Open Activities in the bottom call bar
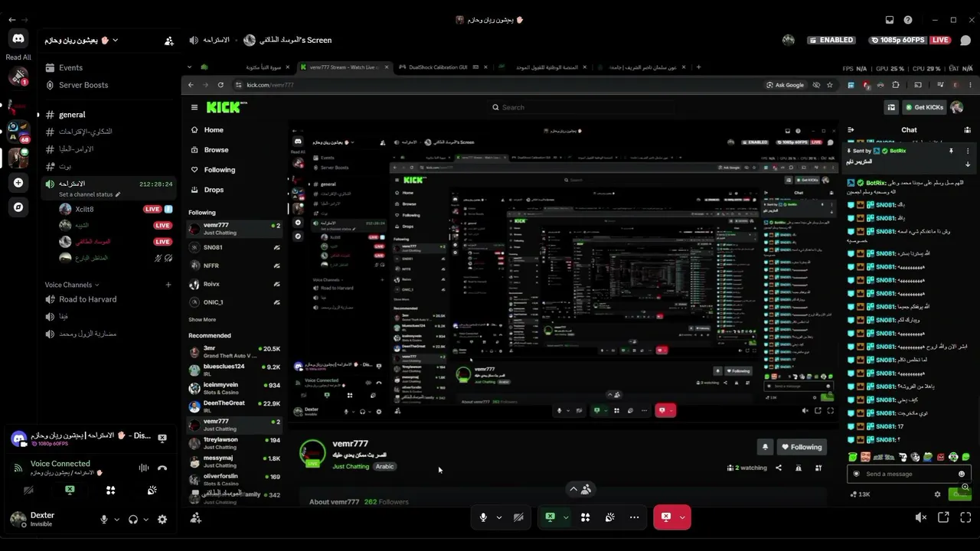 [585, 517]
